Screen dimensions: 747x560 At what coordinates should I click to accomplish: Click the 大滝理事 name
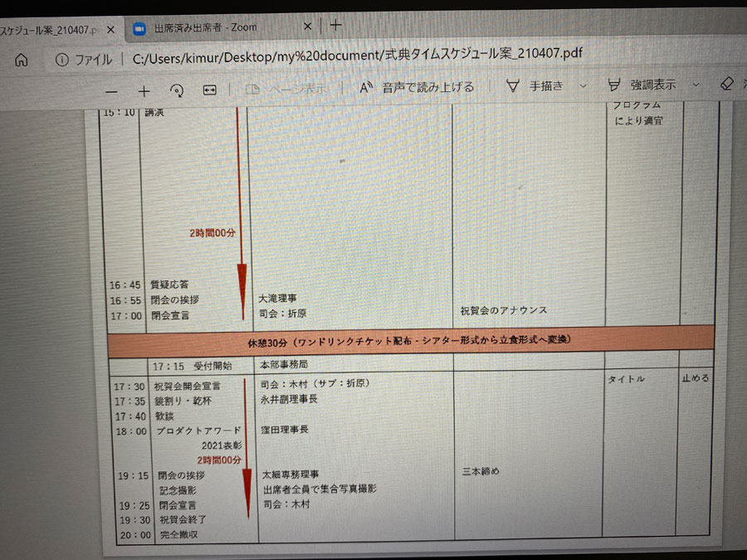pos(277,298)
